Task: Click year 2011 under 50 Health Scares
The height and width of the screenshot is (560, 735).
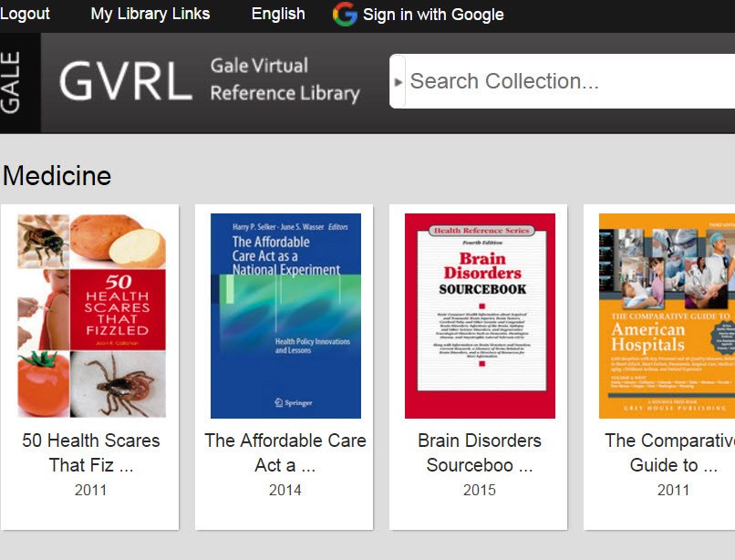Action: click(x=91, y=490)
